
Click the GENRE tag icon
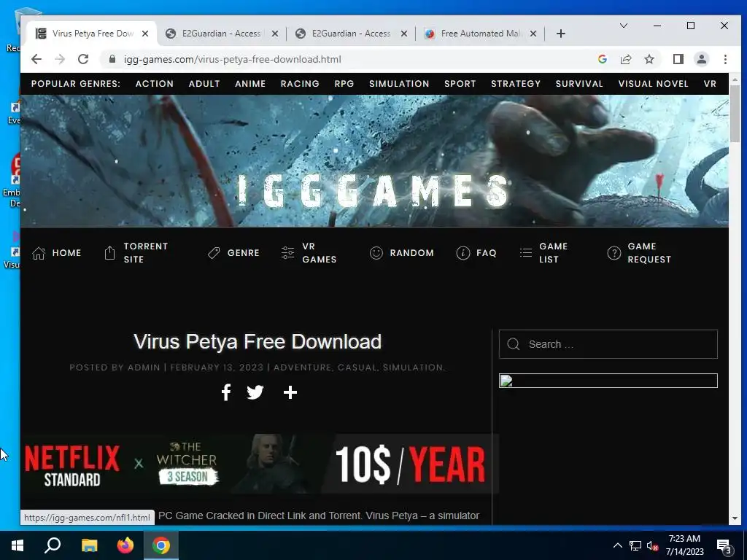pos(214,253)
